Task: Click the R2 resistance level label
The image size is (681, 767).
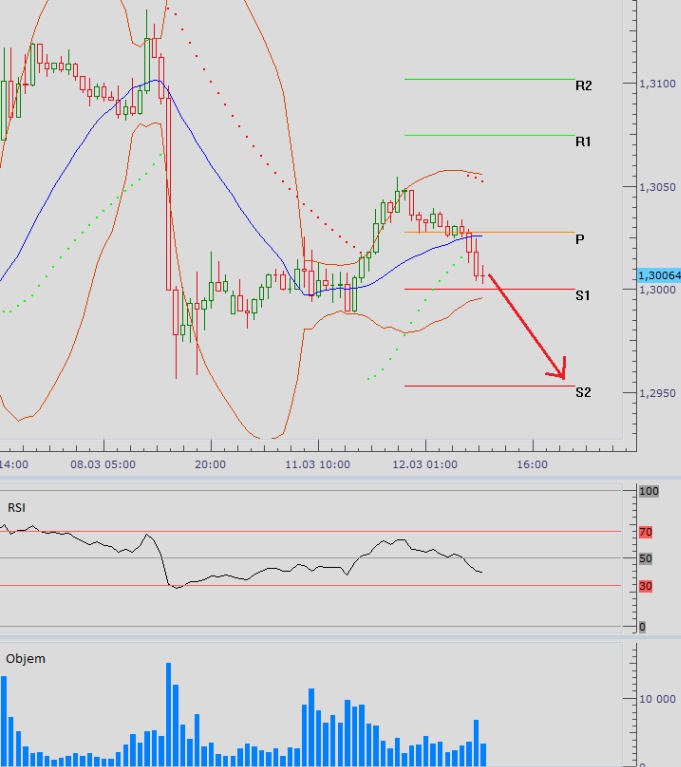Action: (x=583, y=86)
